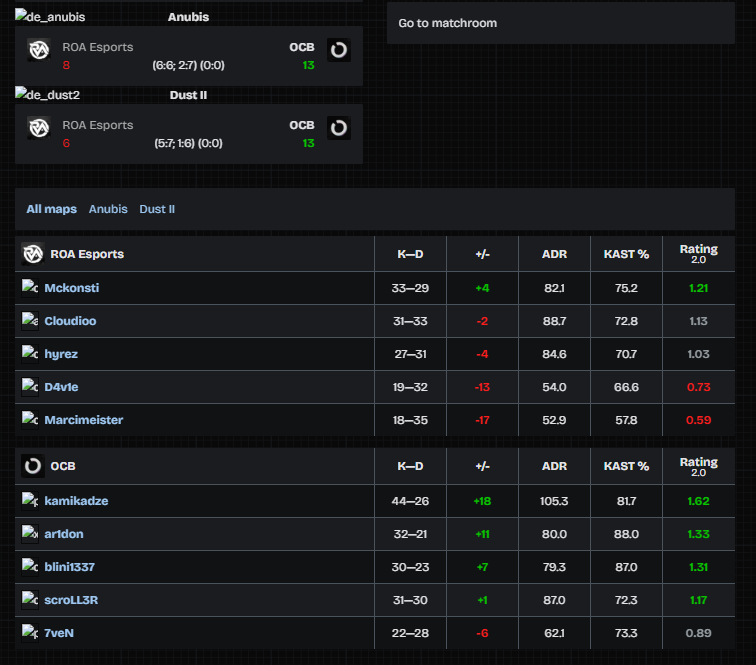Click OCB logo in stats table header

coord(33,466)
